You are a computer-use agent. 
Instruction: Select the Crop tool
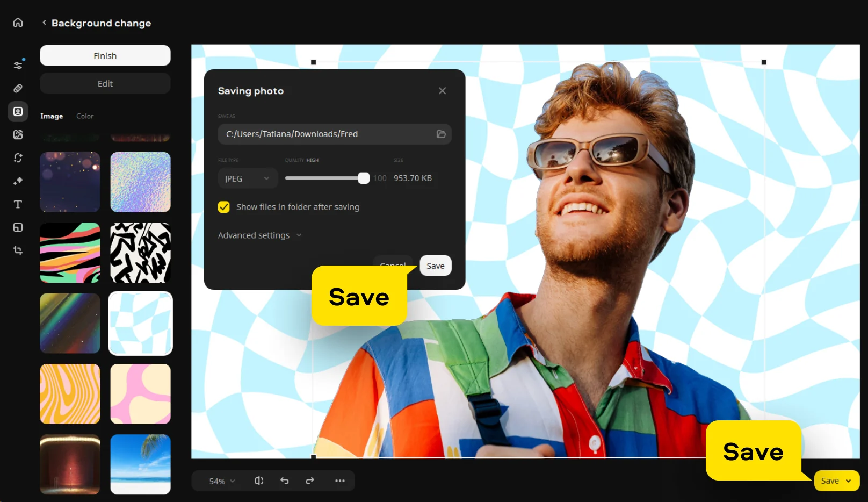pyautogui.click(x=18, y=250)
